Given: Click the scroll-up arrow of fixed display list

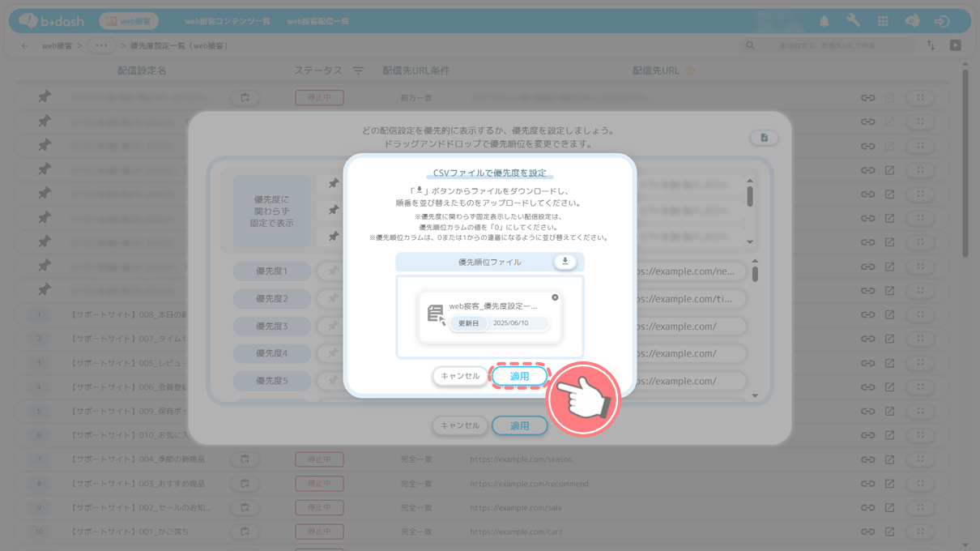Looking at the screenshot, I should tap(750, 181).
